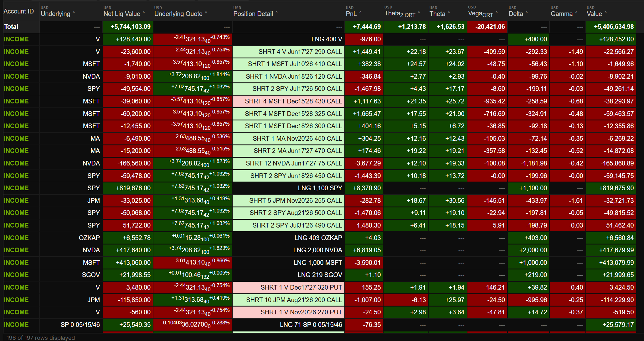Remove the Underlying column via its x icon

coord(74,12)
